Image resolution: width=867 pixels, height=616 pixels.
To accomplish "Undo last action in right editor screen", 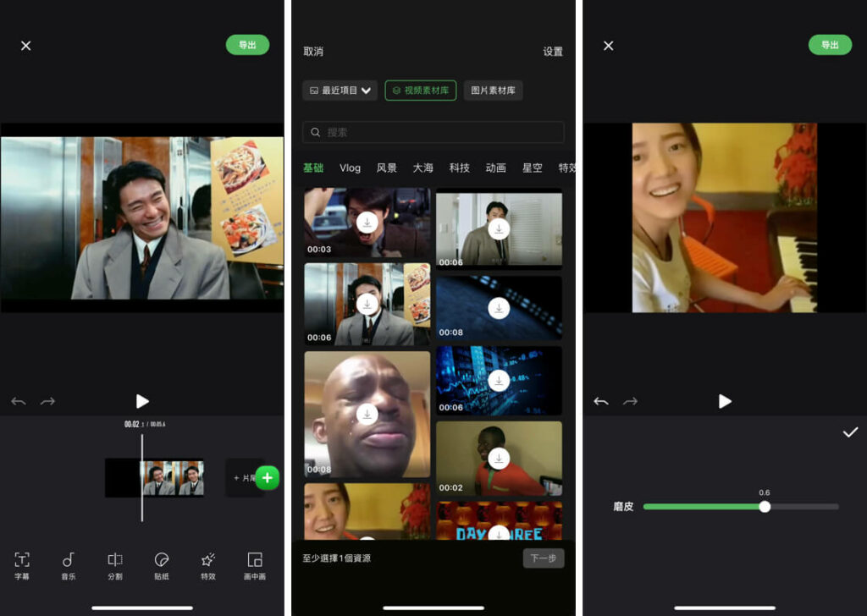I will pos(601,401).
